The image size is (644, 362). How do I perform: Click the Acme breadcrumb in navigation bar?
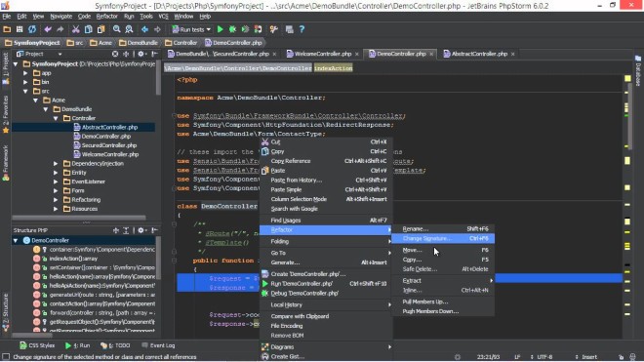click(x=101, y=43)
